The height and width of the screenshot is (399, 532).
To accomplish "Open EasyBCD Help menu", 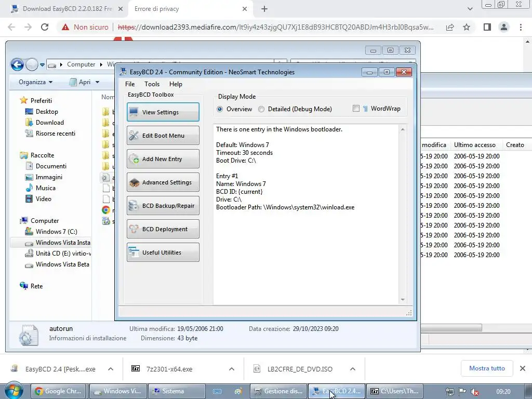I will click(x=176, y=84).
